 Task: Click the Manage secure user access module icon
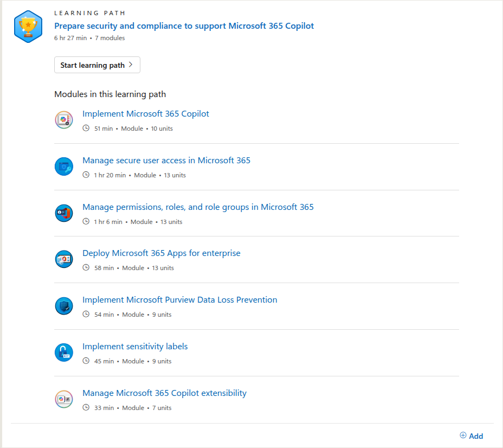pos(64,167)
